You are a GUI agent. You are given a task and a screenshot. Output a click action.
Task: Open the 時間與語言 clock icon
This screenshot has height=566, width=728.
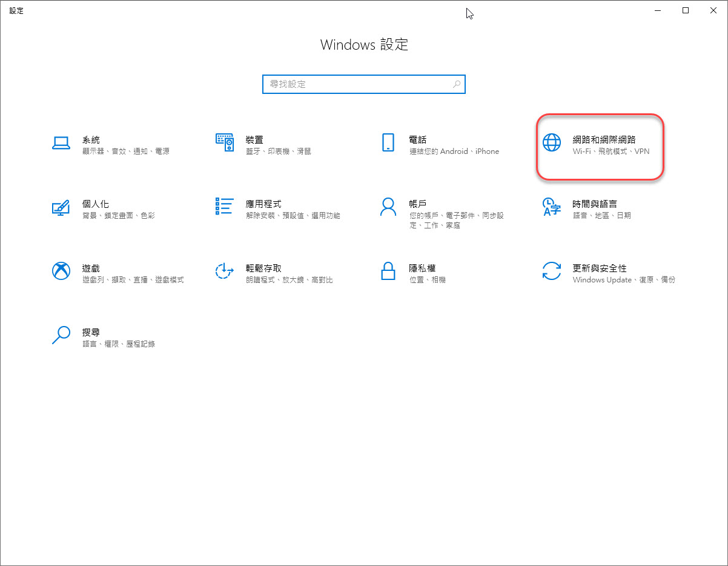(552, 207)
